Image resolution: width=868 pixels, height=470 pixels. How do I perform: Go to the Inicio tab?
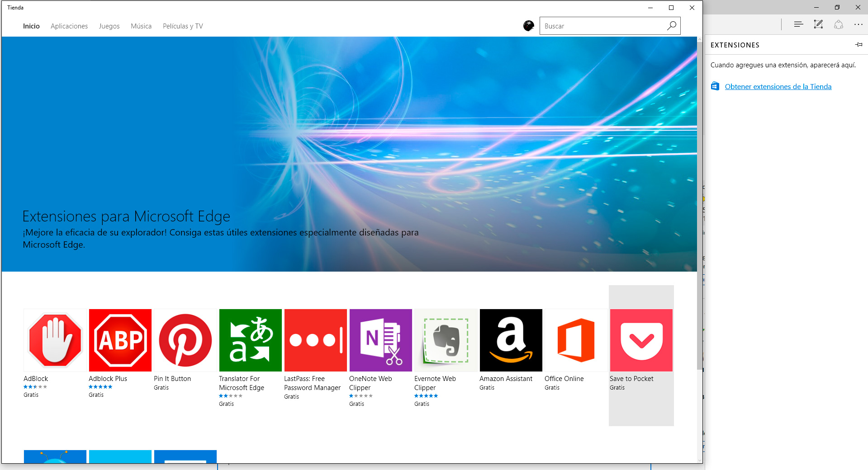(x=31, y=26)
